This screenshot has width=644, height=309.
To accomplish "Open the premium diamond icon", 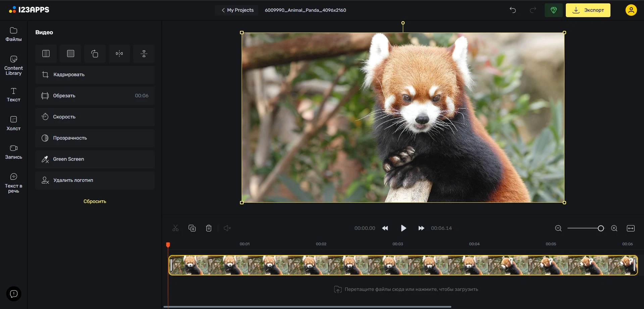I will point(553,10).
